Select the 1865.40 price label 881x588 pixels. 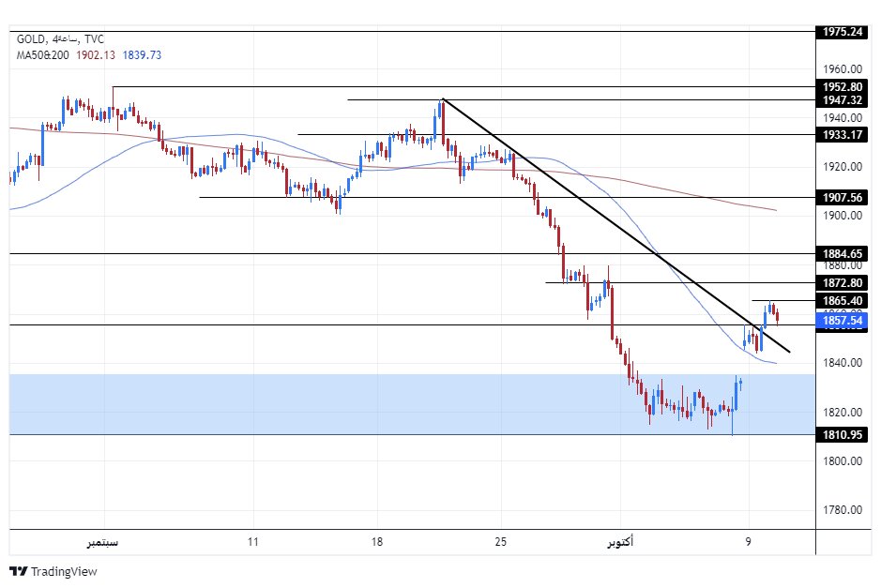click(x=842, y=300)
